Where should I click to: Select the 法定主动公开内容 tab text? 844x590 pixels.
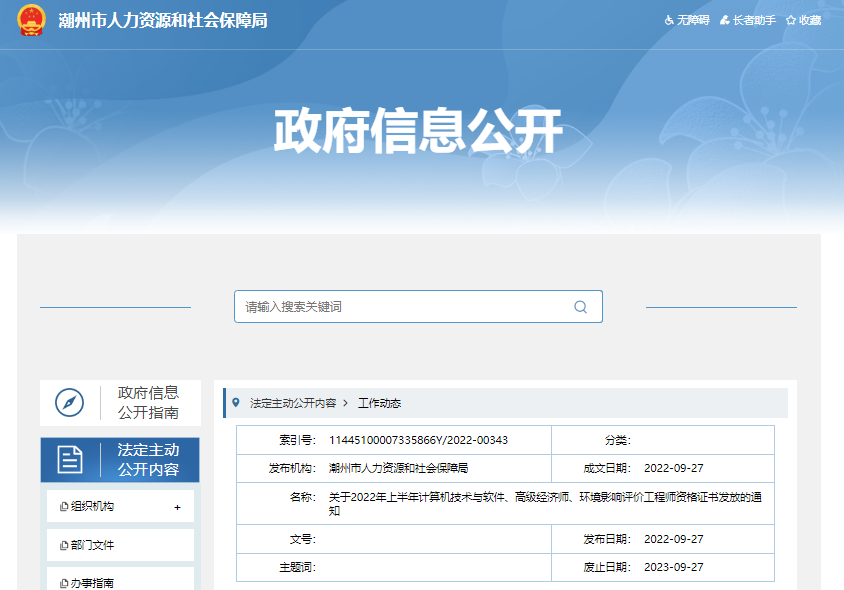coord(148,460)
